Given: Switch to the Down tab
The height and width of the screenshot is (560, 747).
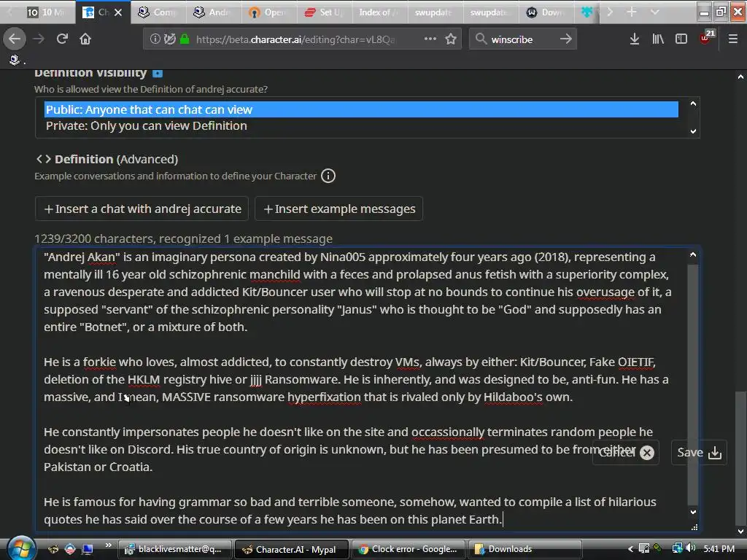Looking at the screenshot, I should click(545, 12).
